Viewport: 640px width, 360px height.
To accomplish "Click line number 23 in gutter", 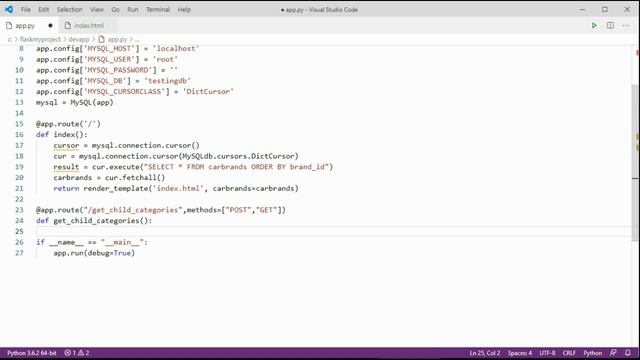I will [x=19, y=210].
